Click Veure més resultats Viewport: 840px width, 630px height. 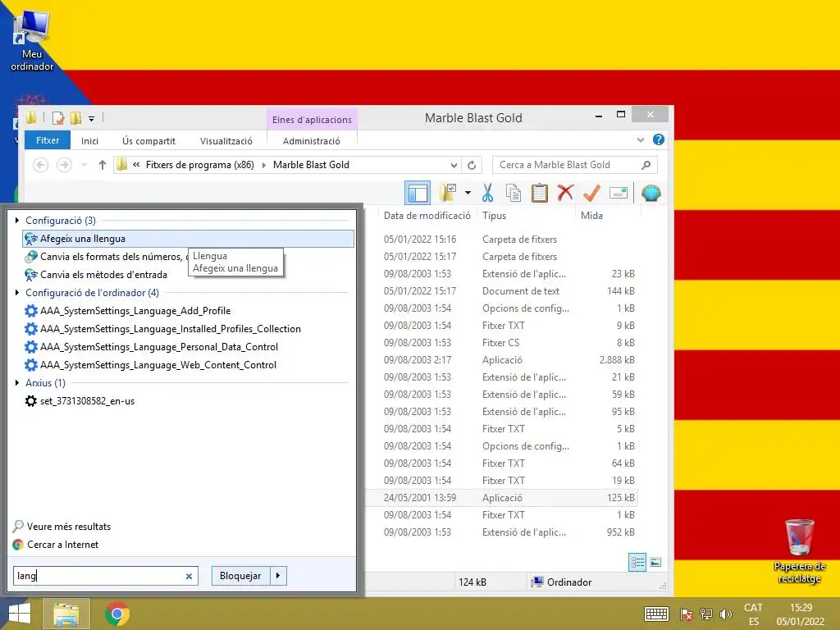(x=62, y=527)
